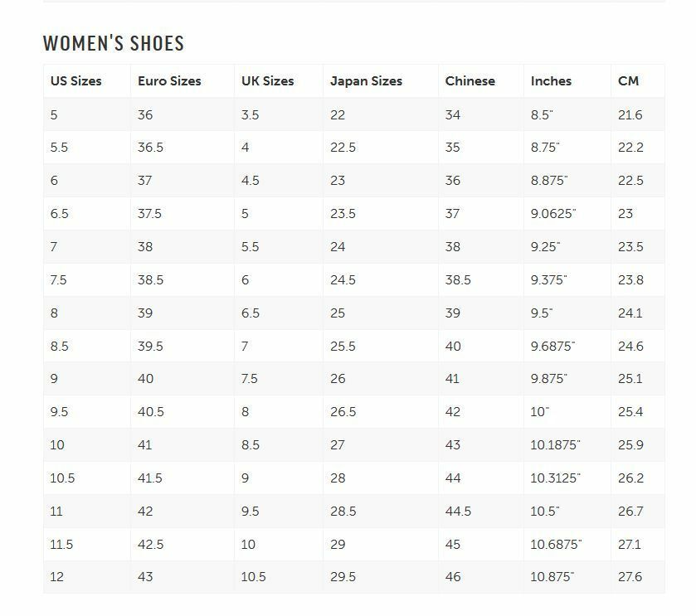Click the US Sizes column header
This screenshot has height=616, width=696.
pos(75,81)
